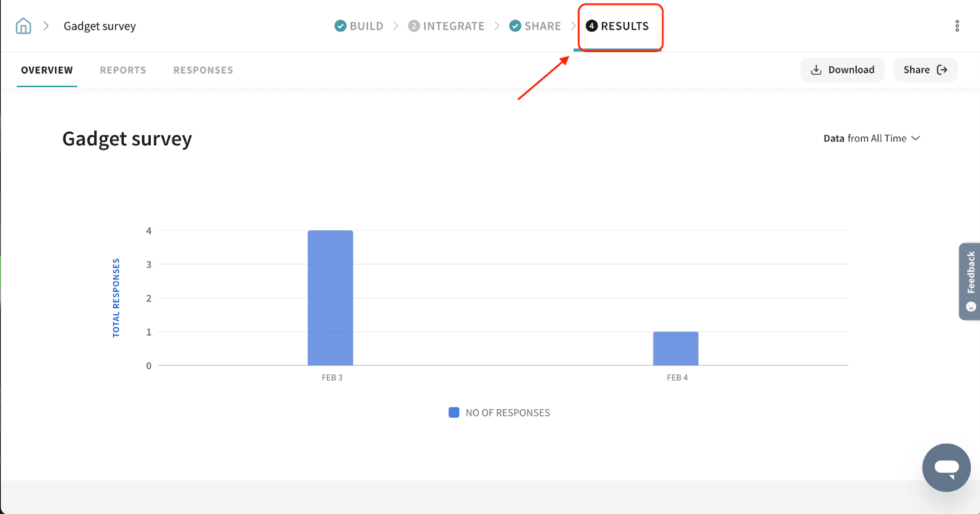
Task: Click the Gadget survey breadcrumb name
Action: coord(100,26)
